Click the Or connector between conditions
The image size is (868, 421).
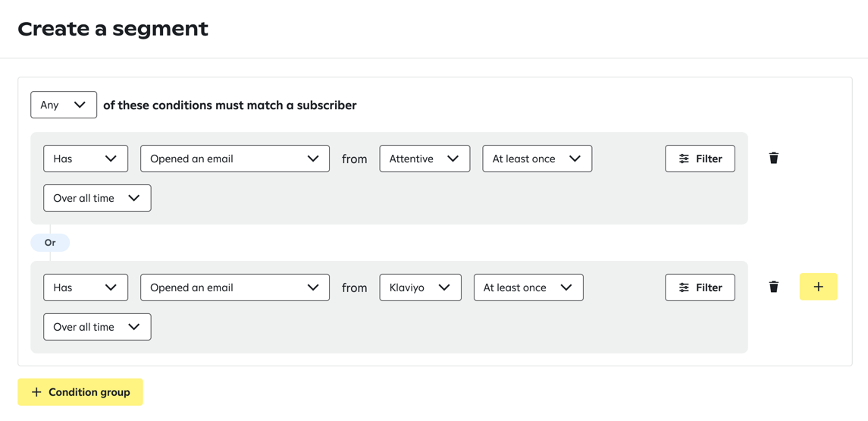click(x=50, y=243)
